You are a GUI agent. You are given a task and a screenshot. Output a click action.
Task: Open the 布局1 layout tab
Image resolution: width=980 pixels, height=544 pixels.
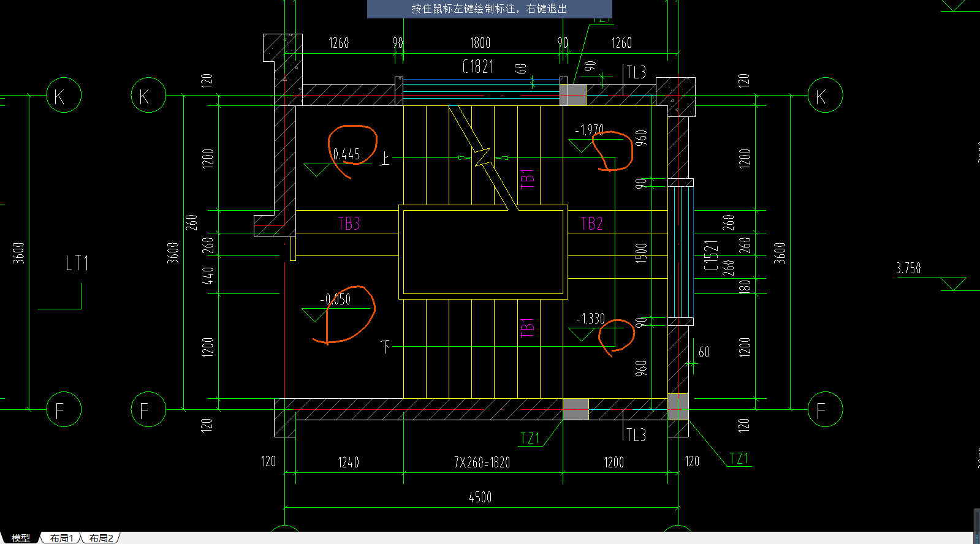click(61, 538)
